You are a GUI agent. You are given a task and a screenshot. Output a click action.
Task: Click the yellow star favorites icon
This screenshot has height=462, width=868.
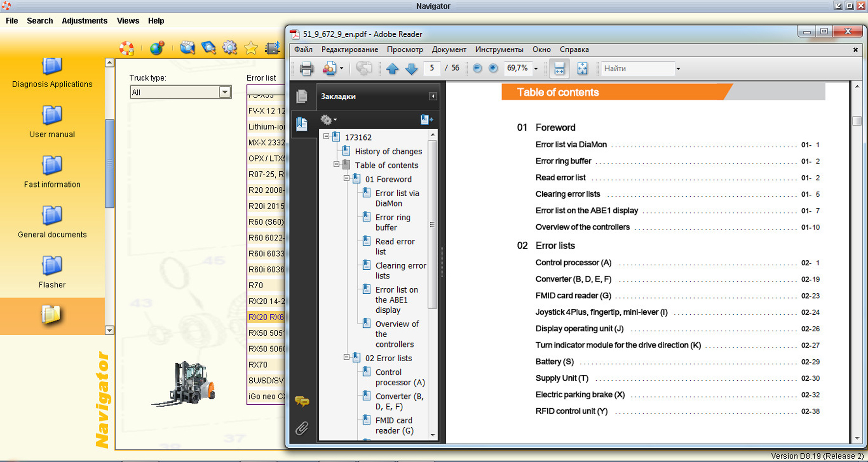point(251,48)
